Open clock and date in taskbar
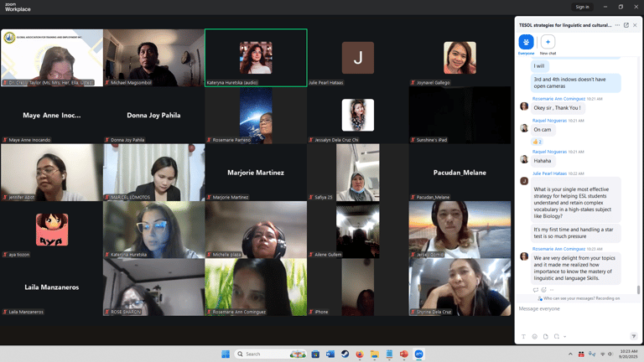This screenshot has height=362, width=644. (628, 354)
